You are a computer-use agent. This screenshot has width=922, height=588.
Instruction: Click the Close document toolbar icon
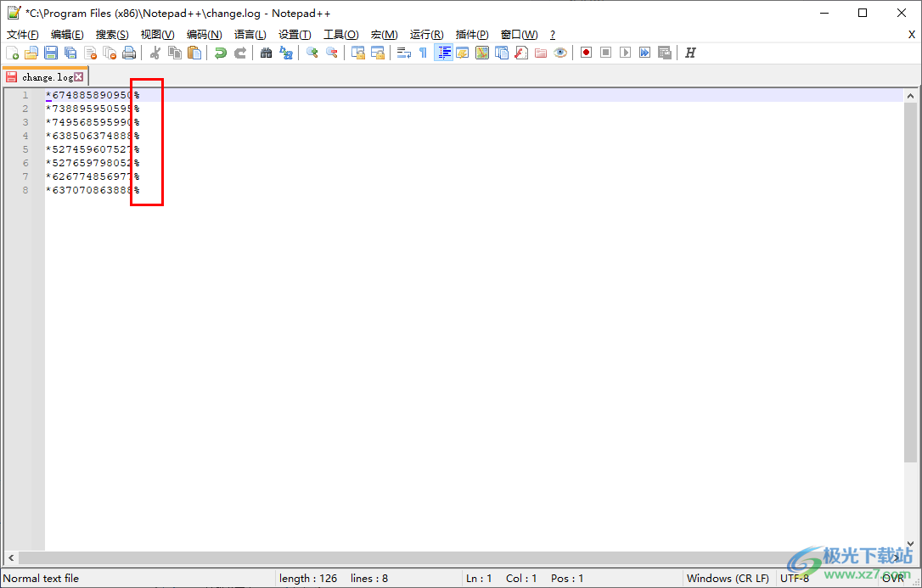pos(91,53)
